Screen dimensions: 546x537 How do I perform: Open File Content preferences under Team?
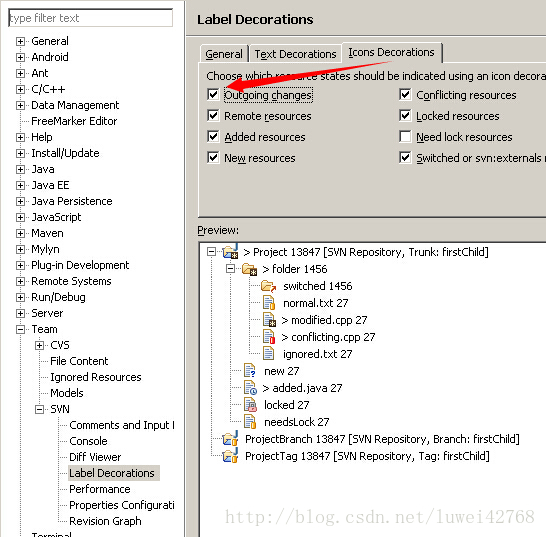click(x=79, y=361)
